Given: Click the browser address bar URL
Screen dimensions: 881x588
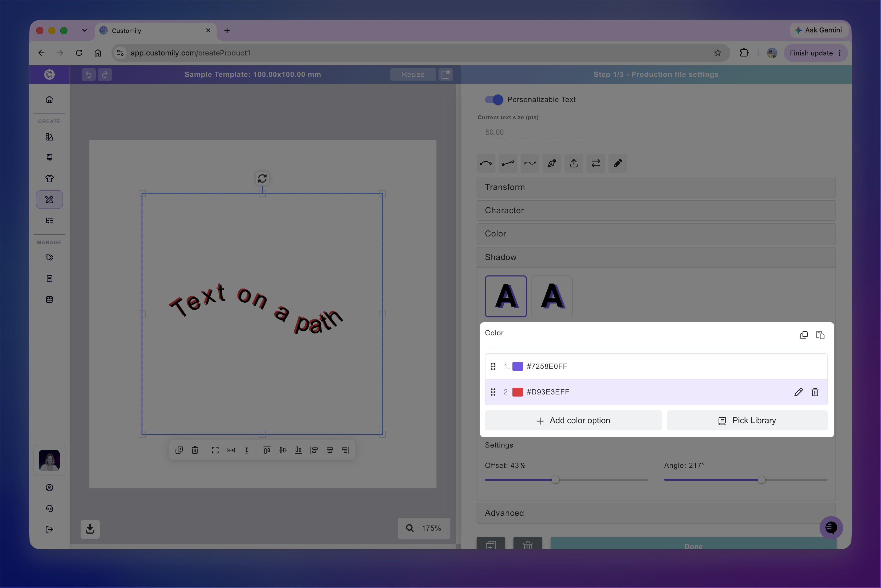Looking at the screenshot, I should pyautogui.click(x=190, y=53).
